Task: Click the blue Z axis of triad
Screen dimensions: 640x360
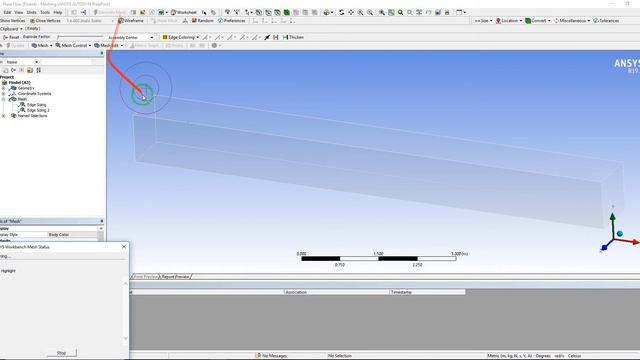Action: (604, 247)
